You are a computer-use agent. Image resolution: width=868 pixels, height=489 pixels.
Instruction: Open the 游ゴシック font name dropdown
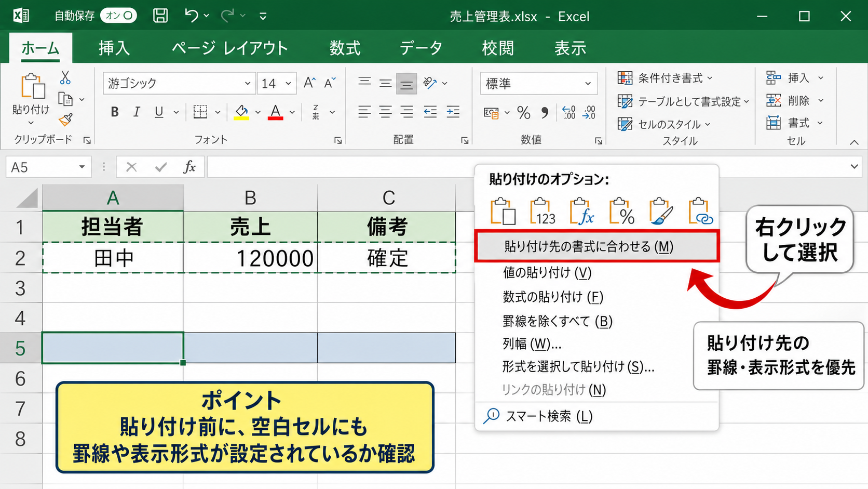[x=248, y=83]
